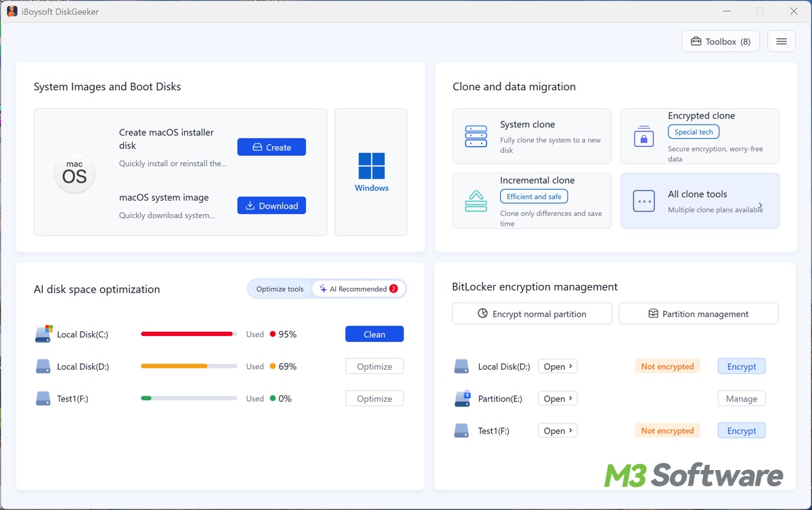Viewport: 812px width, 510px height.
Task: Select the 'macOS system image' label
Action: point(164,197)
